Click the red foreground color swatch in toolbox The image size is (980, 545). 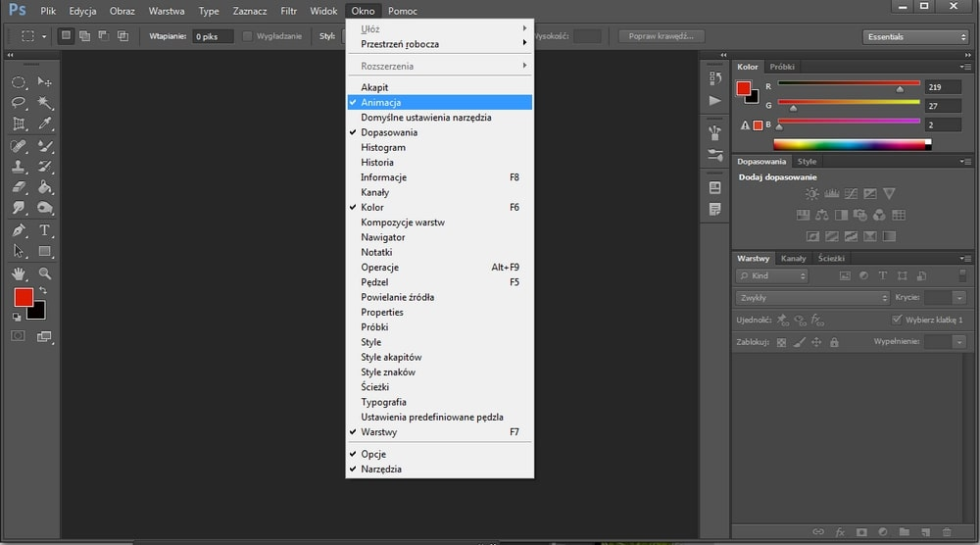[x=24, y=298]
